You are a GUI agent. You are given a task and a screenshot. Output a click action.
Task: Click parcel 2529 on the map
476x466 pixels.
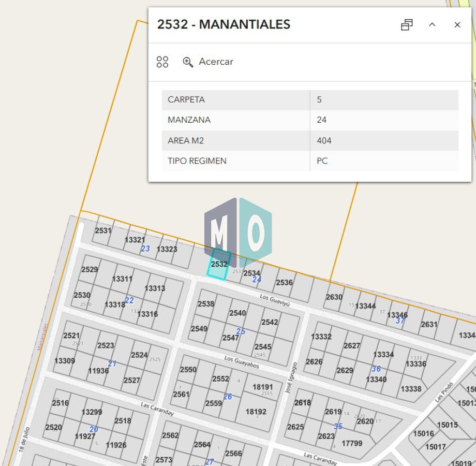[90, 269]
